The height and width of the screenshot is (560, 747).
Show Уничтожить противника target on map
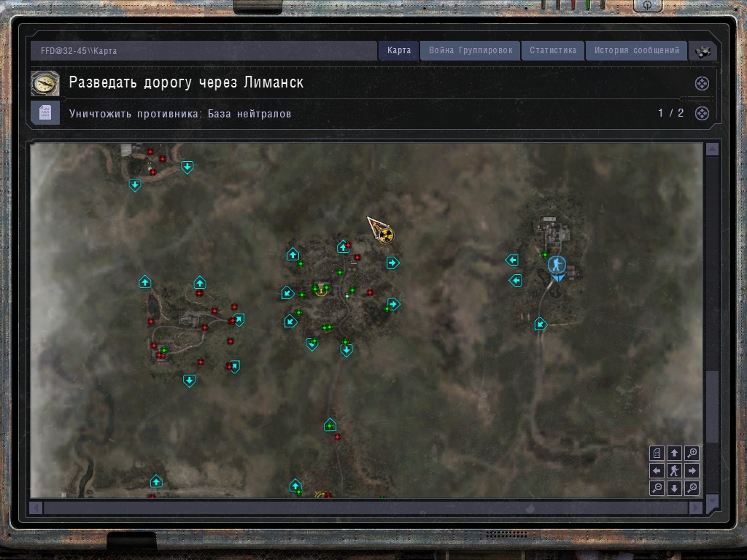[x=702, y=113]
